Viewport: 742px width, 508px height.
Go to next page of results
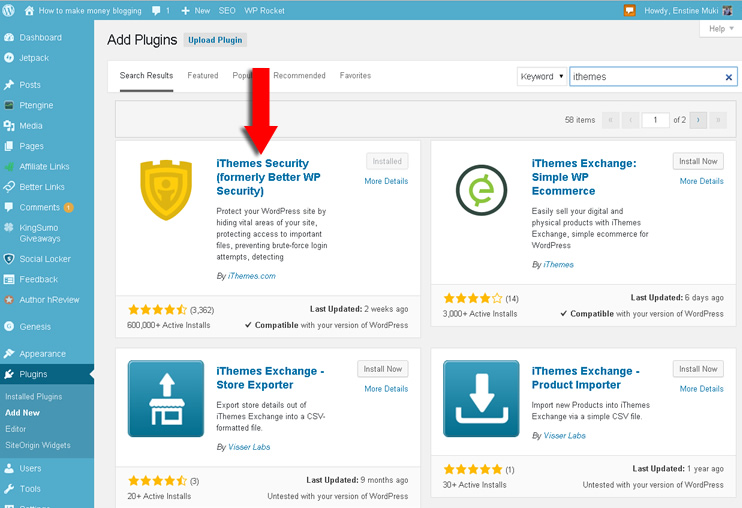[698, 120]
